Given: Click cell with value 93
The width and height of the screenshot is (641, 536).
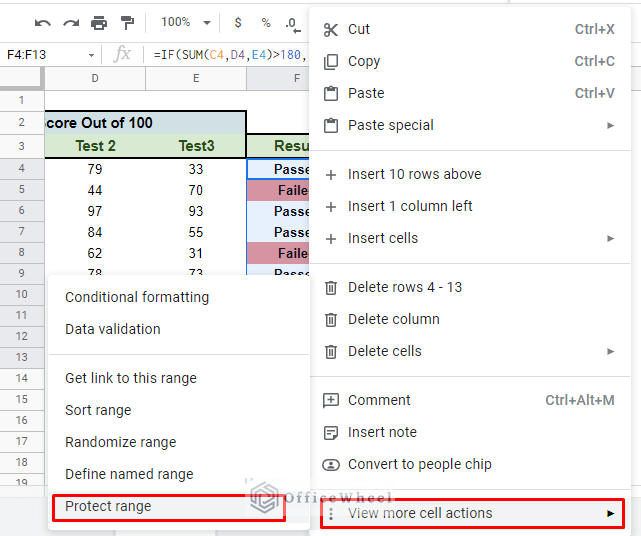Looking at the screenshot, I should tap(196, 211).
